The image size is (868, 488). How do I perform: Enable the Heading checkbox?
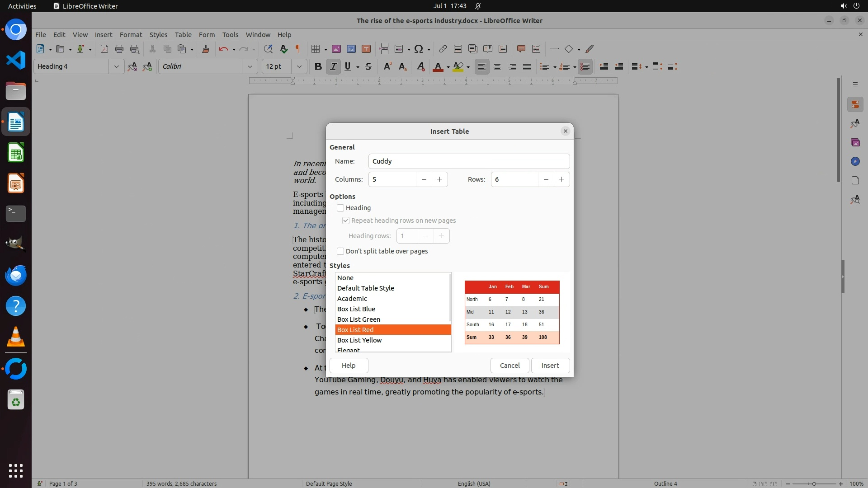(x=340, y=208)
